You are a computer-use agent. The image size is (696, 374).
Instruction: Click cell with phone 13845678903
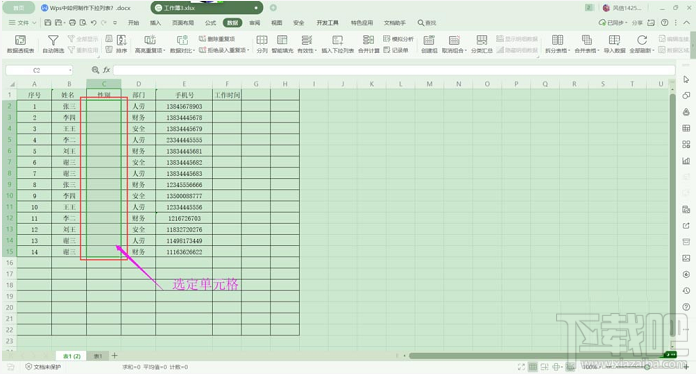[184, 106]
